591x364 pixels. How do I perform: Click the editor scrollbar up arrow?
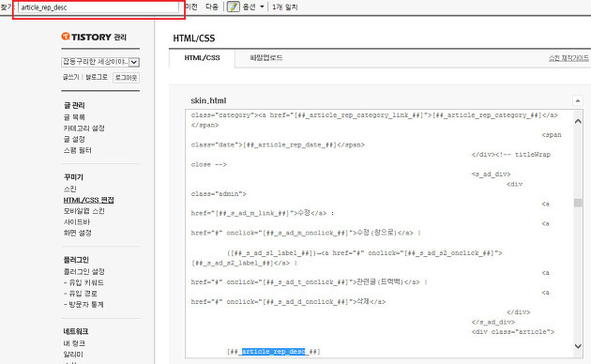pos(578,121)
